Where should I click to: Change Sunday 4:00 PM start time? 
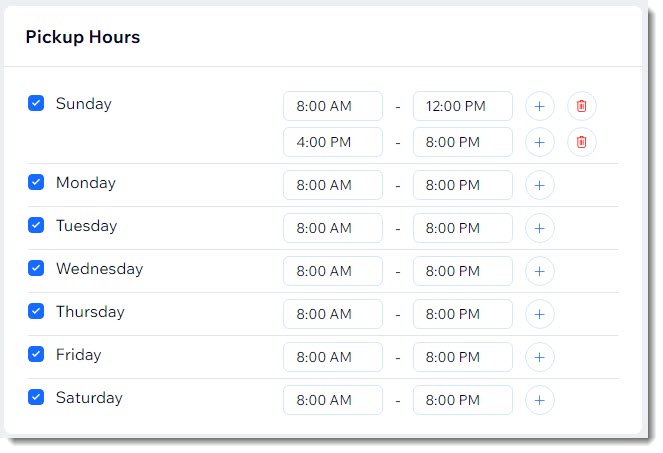tap(333, 142)
